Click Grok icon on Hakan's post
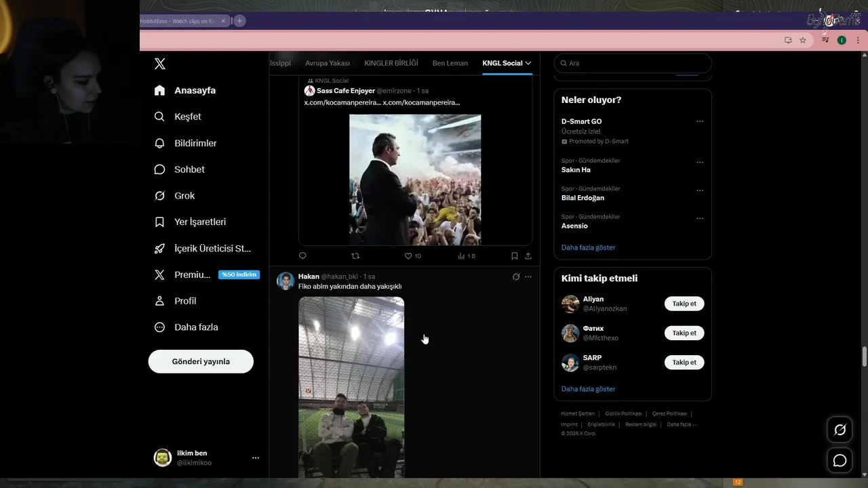868x488 pixels. click(x=516, y=277)
